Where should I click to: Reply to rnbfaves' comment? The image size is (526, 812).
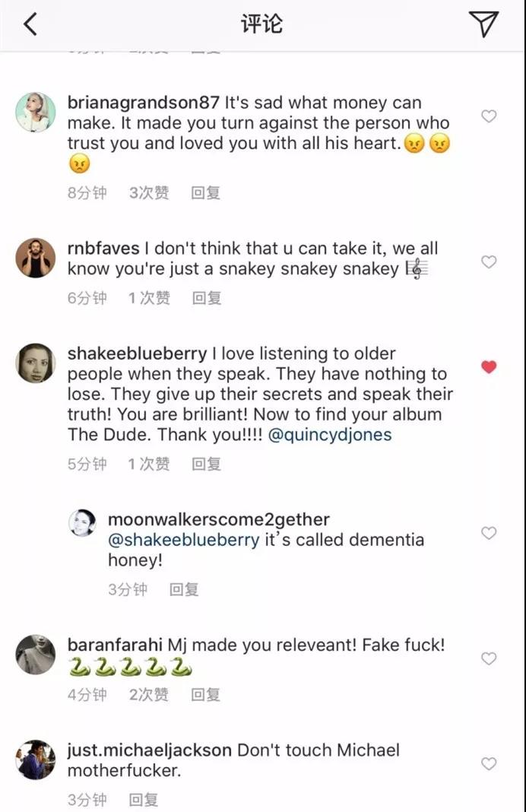(205, 298)
